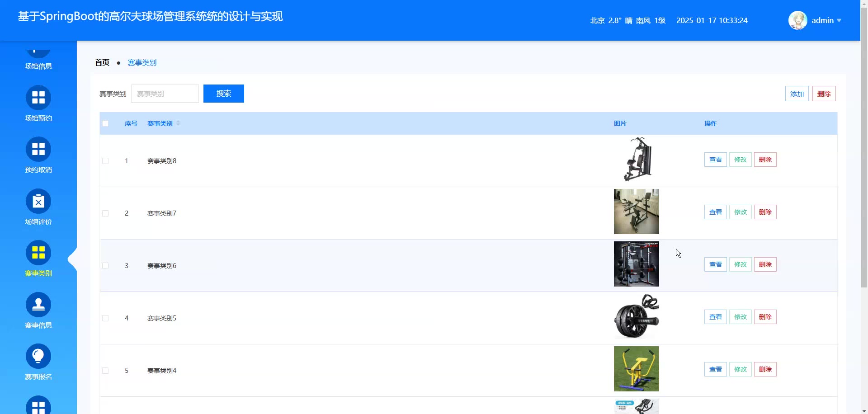Image resolution: width=868 pixels, height=414 pixels.
Task: Delete 赛事类别8 row with 删除 button
Action: pyautogui.click(x=765, y=160)
